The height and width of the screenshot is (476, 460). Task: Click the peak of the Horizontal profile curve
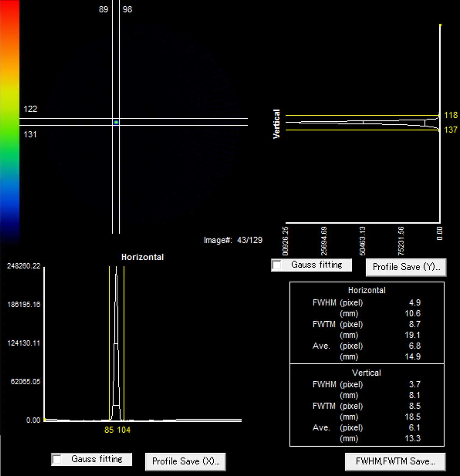pyautogui.click(x=116, y=268)
